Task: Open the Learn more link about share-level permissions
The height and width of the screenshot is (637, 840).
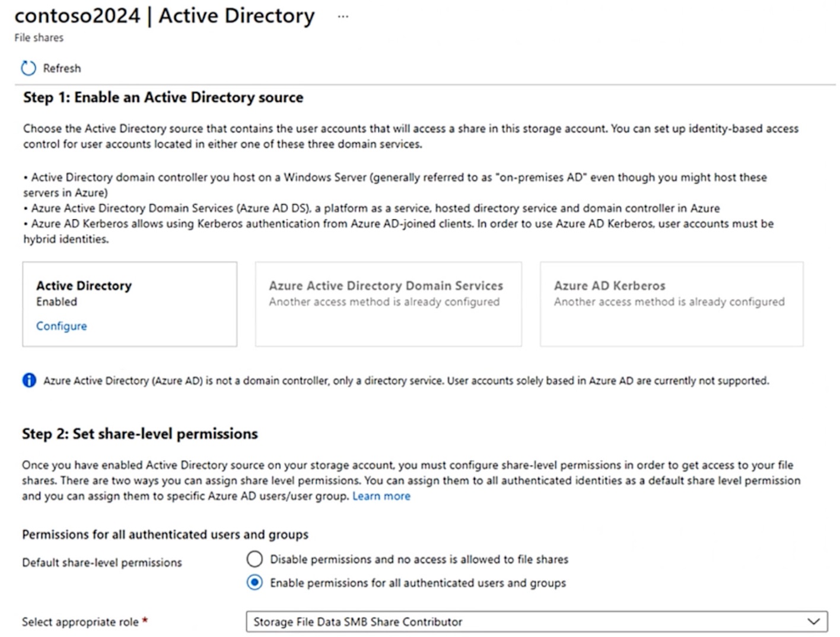Action: [x=381, y=496]
